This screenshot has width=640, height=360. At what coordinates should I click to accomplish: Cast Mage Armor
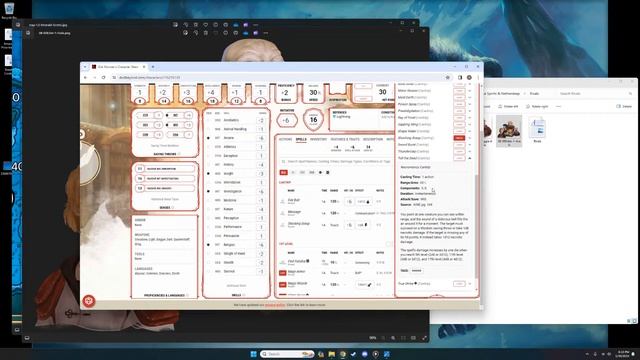(x=282, y=273)
